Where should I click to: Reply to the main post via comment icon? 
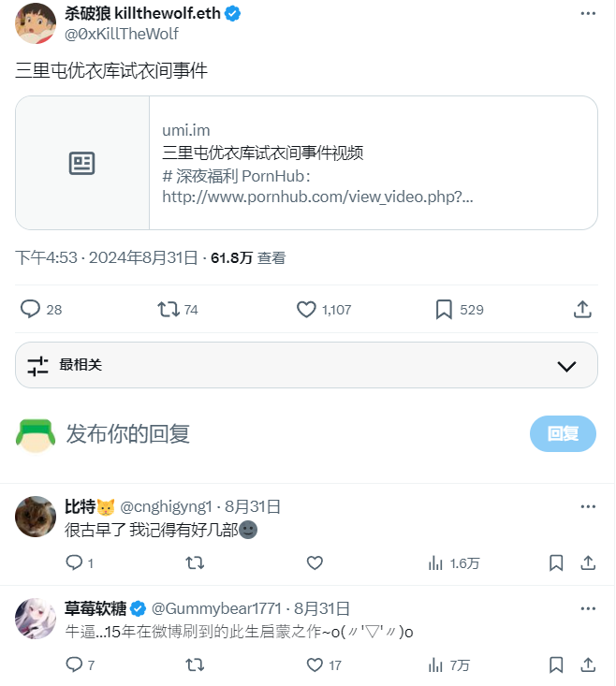point(31,309)
